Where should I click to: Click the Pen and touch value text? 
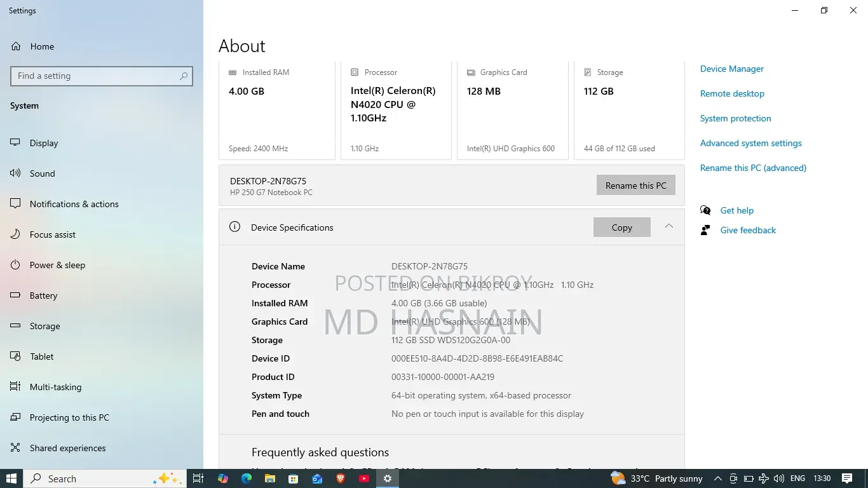coord(487,414)
